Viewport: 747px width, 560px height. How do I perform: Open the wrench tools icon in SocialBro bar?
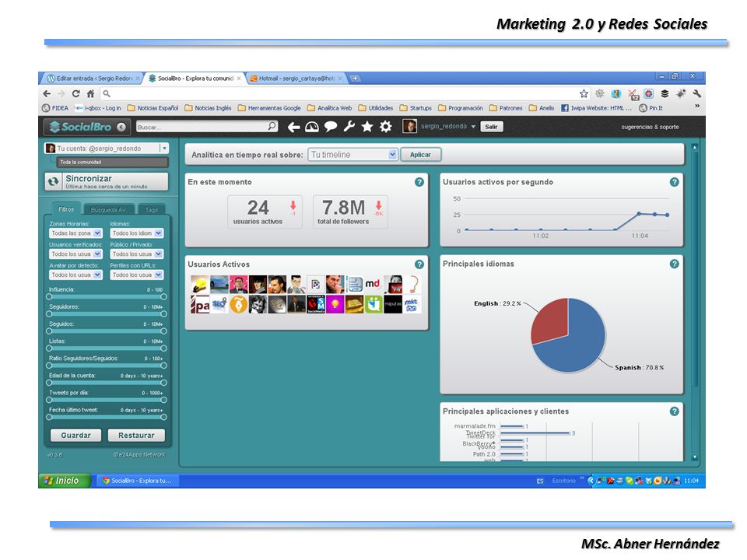tap(349, 127)
